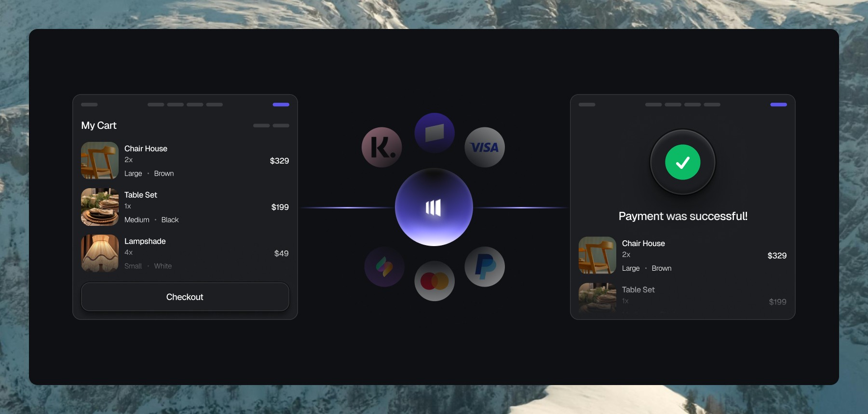Click purple header pill in success panel
Viewport: 868px width, 414px height.
pos(778,104)
